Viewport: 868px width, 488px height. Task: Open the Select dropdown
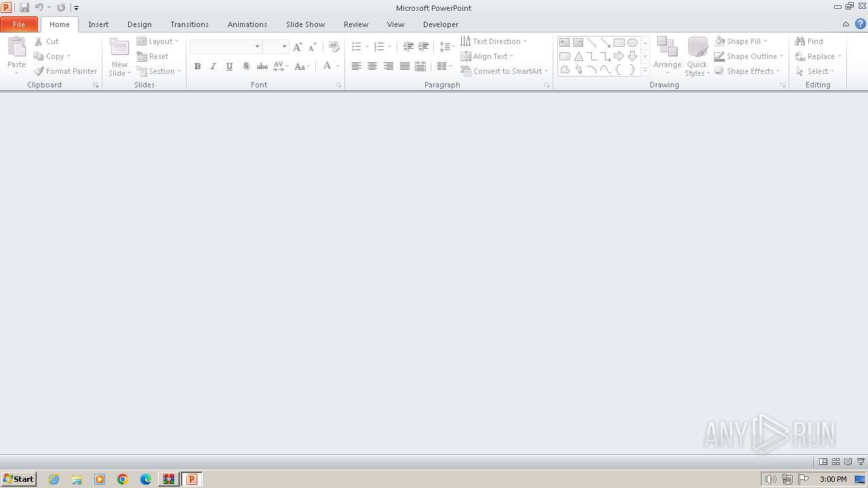(x=814, y=71)
